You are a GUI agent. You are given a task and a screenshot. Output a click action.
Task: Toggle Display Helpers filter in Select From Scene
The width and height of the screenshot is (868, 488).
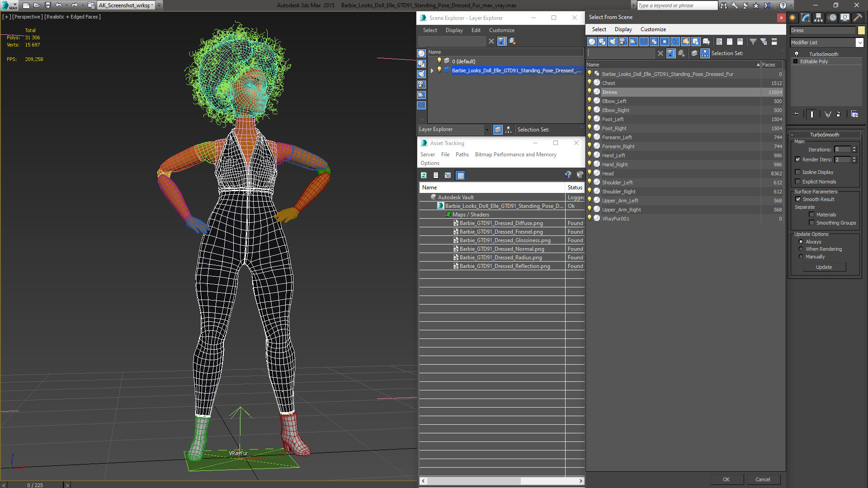(x=633, y=42)
